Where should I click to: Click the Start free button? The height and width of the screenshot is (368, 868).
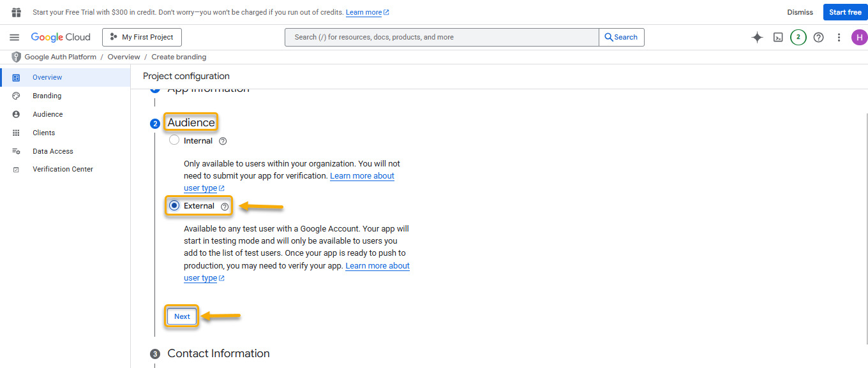point(844,12)
